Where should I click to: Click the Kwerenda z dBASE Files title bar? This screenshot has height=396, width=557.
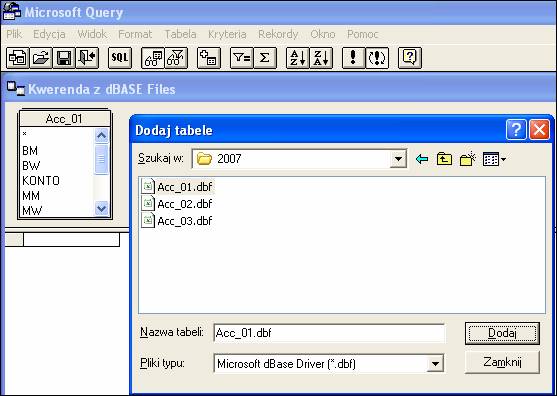click(278, 89)
